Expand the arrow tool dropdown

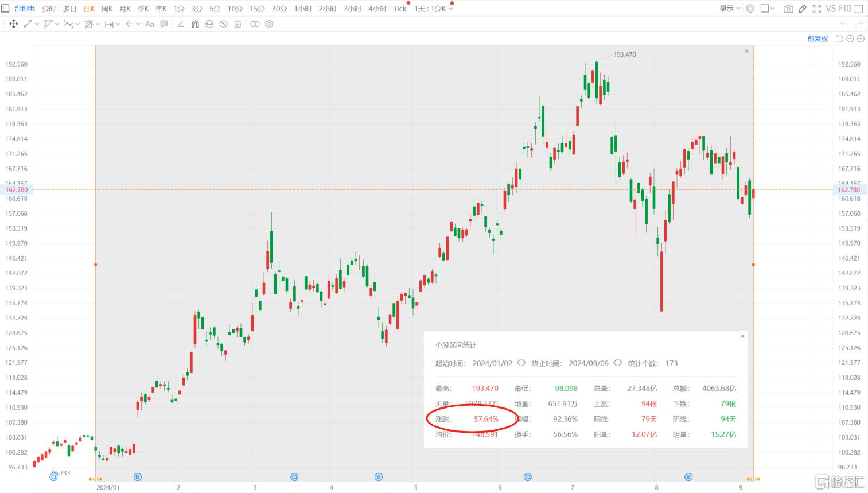pyautogui.click(x=138, y=24)
